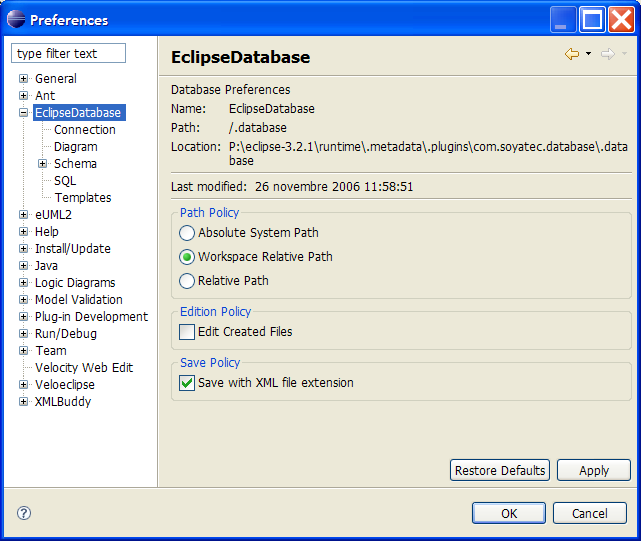641x541 pixels.
Task: Expand the Ant tree node
Action: click(24, 96)
